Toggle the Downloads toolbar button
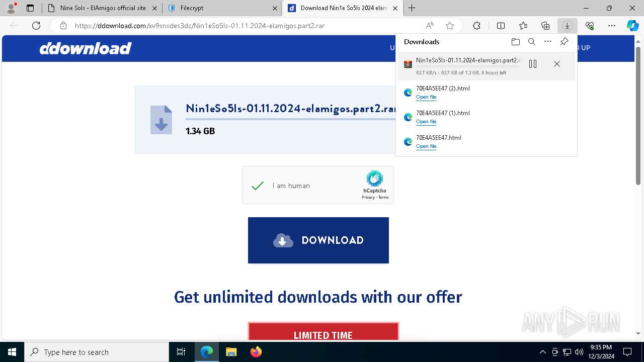This screenshot has width=644, height=362. pos(567,26)
